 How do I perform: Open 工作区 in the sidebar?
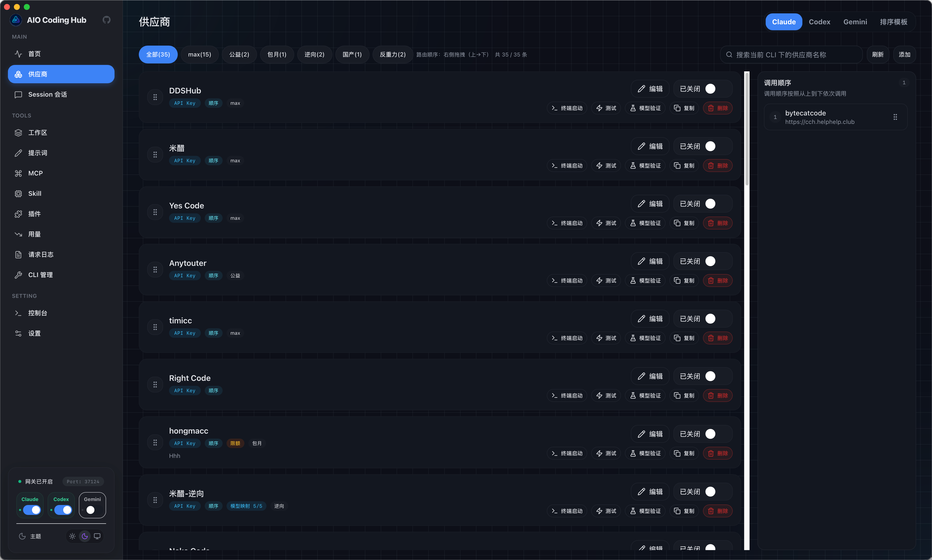[61, 133]
